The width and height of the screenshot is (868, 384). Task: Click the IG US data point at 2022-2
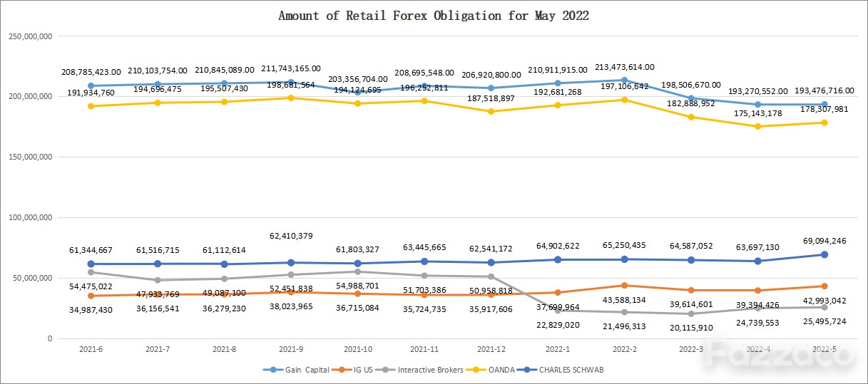(x=625, y=286)
